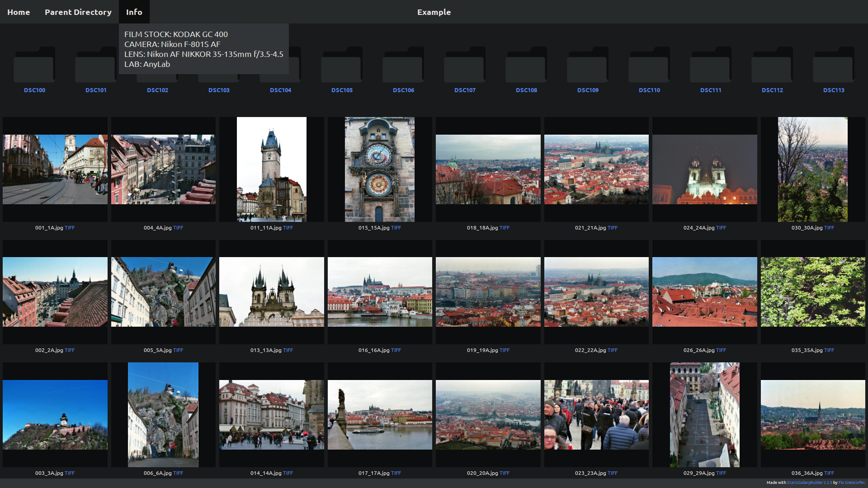The image size is (868, 488).
Task: Open the DSC100 folder icon
Action: 34,66
